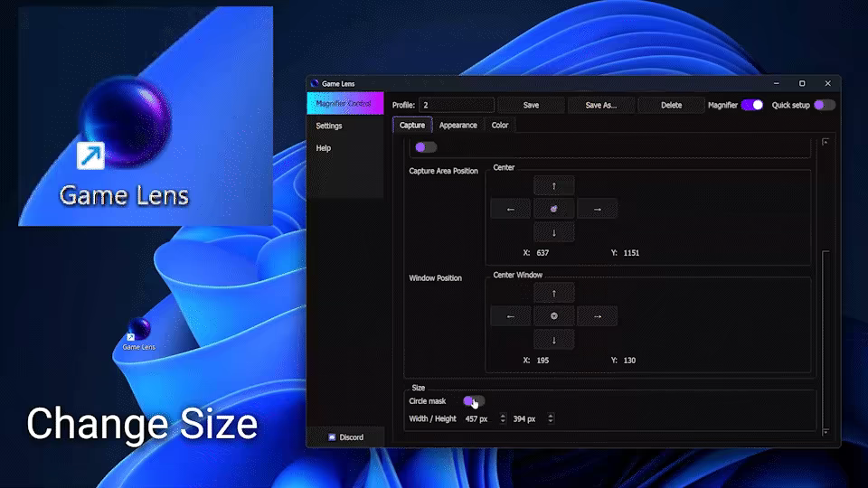Switch to the Appearance tab

click(458, 125)
